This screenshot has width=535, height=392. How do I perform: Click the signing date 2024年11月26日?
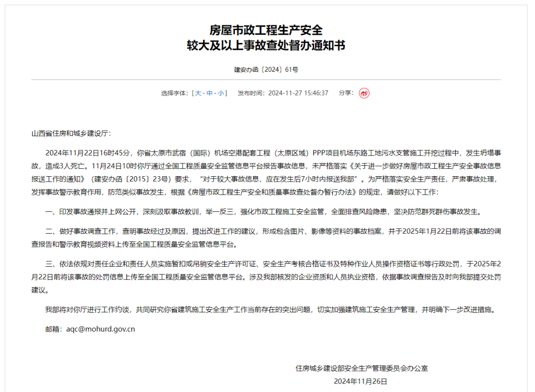[x=360, y=382]
